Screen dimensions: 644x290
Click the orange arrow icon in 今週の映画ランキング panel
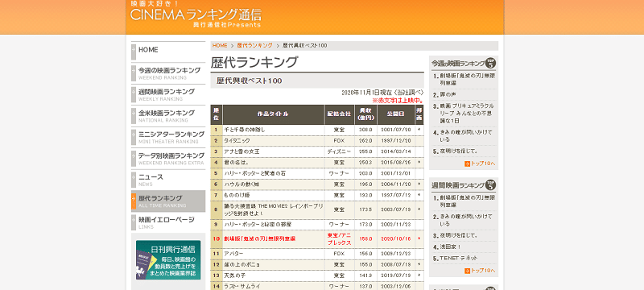click(x=467, y=164)
